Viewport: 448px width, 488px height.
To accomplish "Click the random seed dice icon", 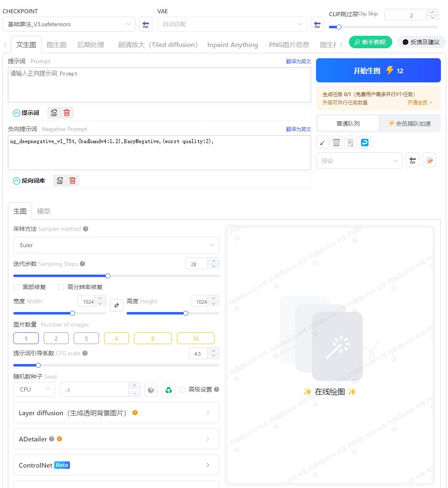I will coord(151,389).
